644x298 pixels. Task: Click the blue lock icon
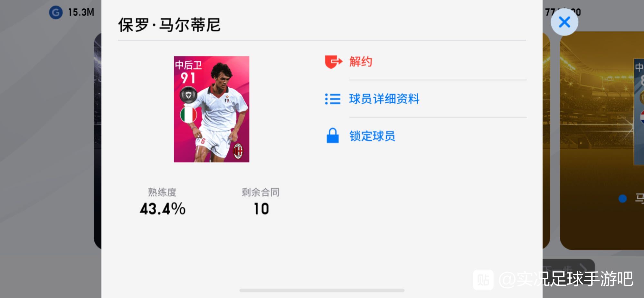click(x=333, y=135)
